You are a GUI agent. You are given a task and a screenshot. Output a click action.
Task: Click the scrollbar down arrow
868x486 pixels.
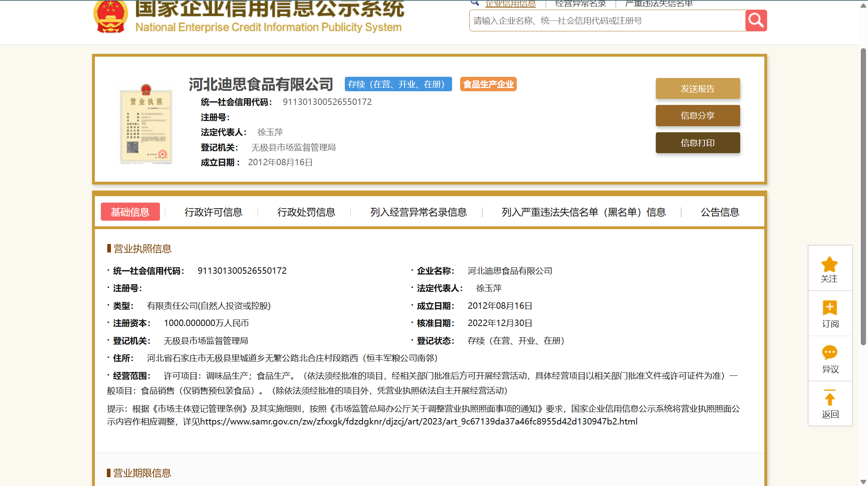click(x=863, y=482)
